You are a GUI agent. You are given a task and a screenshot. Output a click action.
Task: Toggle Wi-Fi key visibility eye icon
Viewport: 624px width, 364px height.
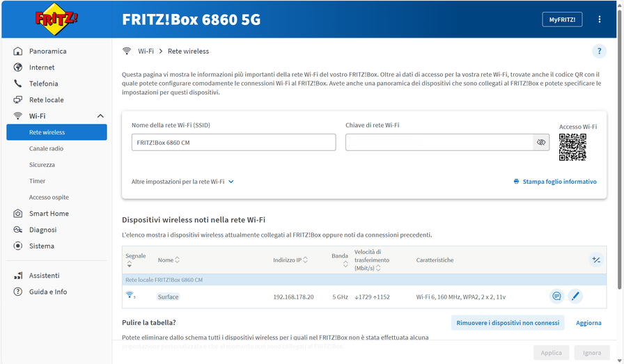[541, 143]
